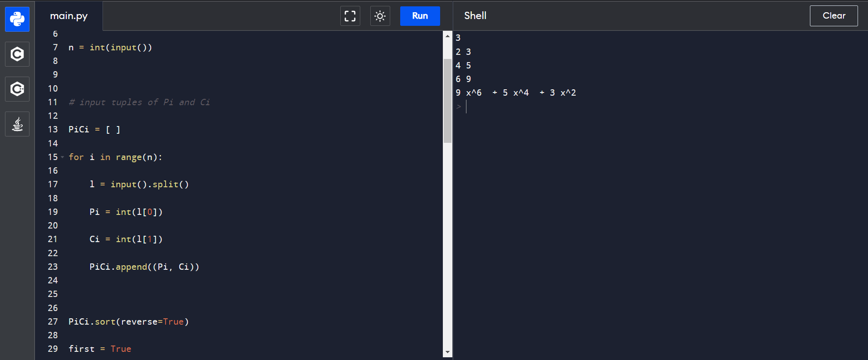Select the C language icon in sidebar

click(x=17, y=54)
